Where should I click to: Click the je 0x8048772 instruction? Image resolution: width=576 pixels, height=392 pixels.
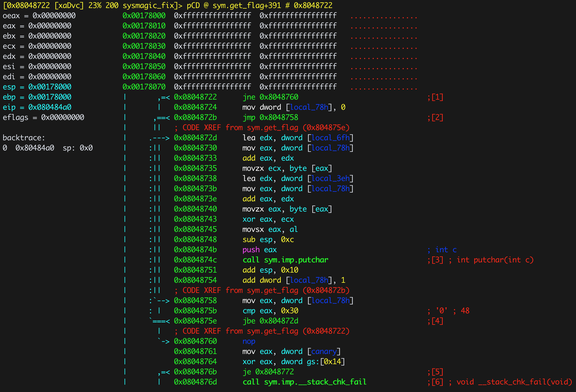(x=268, y=372)
